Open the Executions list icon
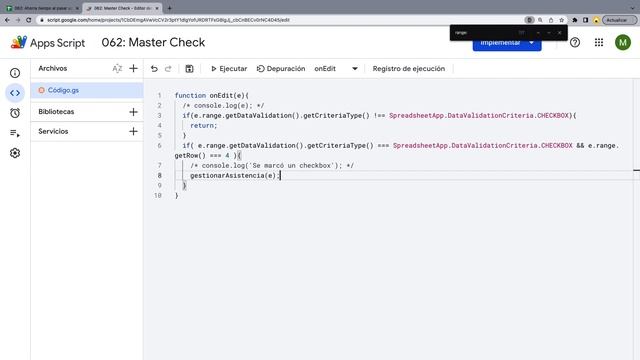This screenshot has width=640, height=360. (x=15, y=133)
